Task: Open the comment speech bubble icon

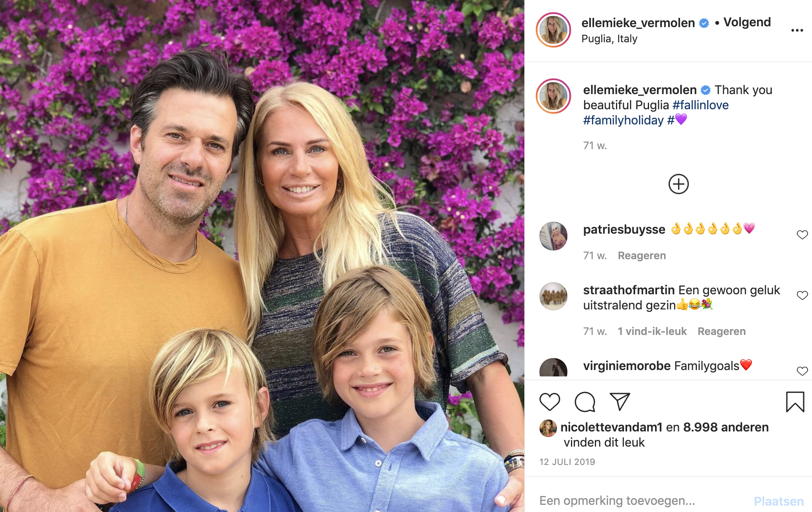Action: 584,402
